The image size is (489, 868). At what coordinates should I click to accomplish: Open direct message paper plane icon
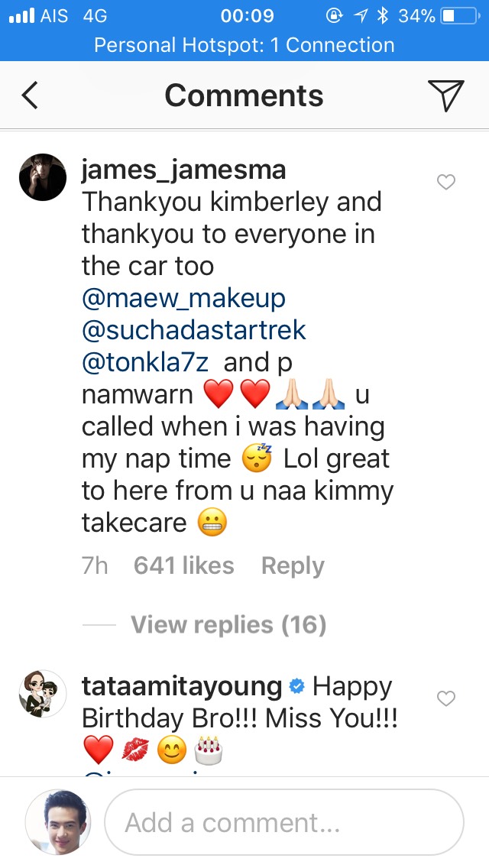pyautogui.click(x=445, y=96)
